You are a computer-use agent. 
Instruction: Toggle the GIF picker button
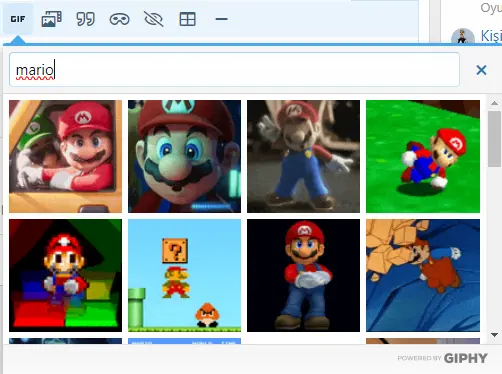[18, 19]
